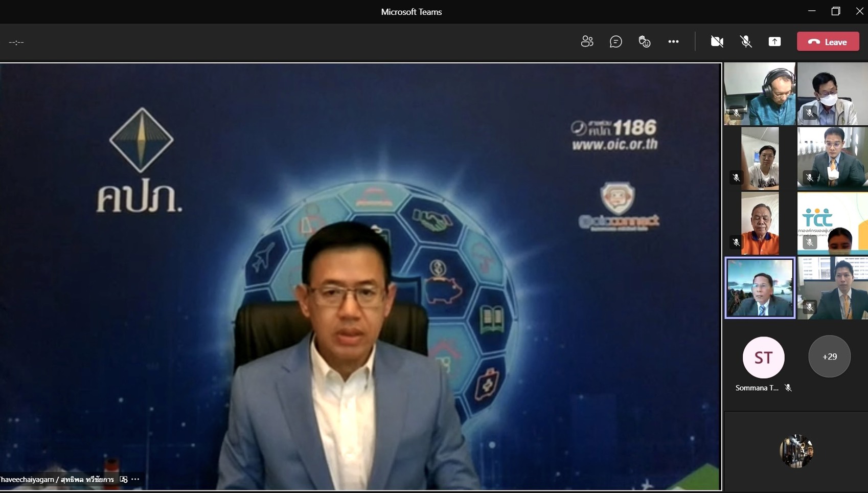Open the main speaker's more options ellipsis
Viewport: 868px width, 493px height.
(135, 479)
